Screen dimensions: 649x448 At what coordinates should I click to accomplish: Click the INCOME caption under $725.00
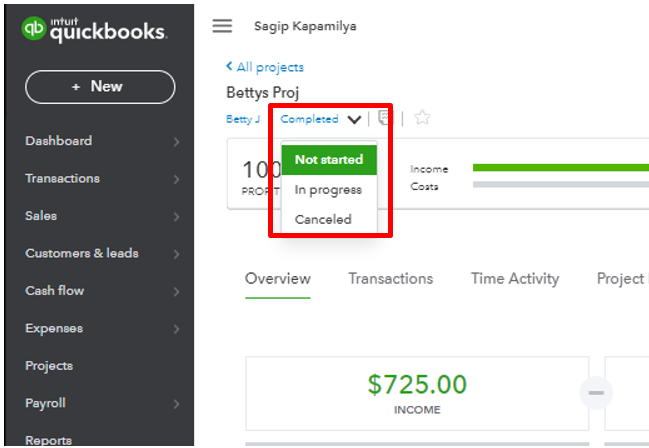pos(417,410)
